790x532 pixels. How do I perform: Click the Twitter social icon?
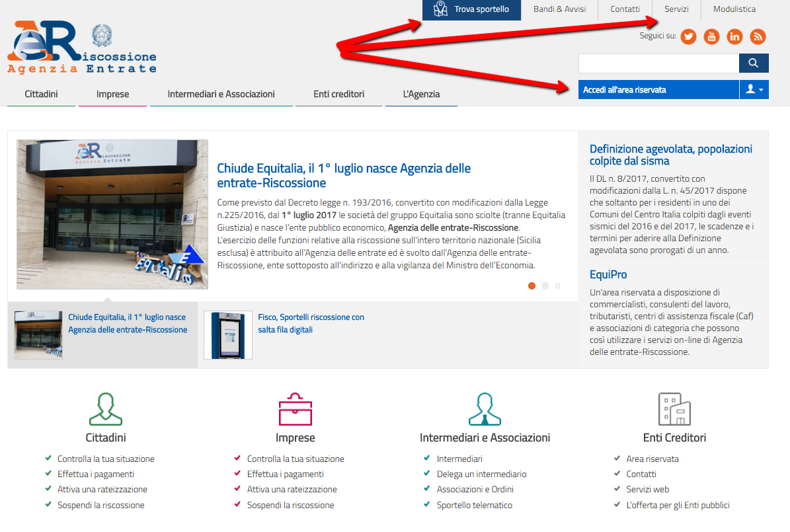(689, 36)
